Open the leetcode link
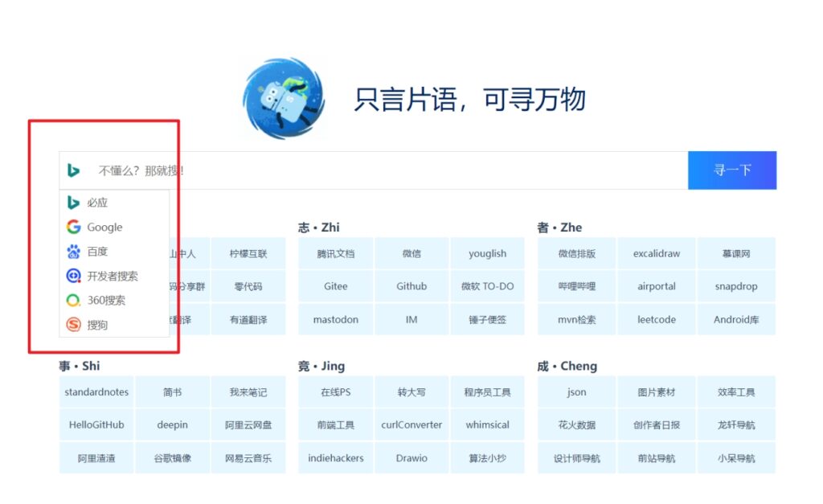This screenshot has height=504, width=823. 657,319
